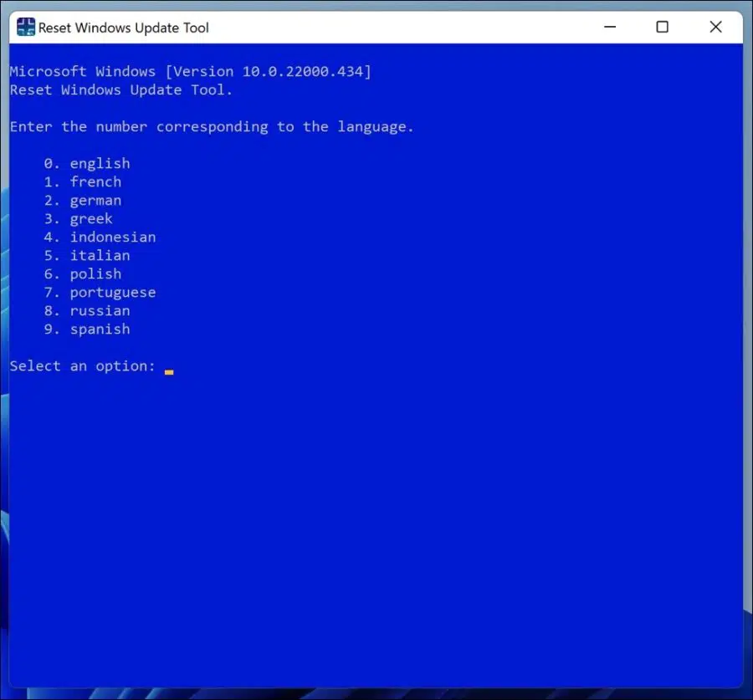Click the '1. french' language line

click(x=83, y=182)
